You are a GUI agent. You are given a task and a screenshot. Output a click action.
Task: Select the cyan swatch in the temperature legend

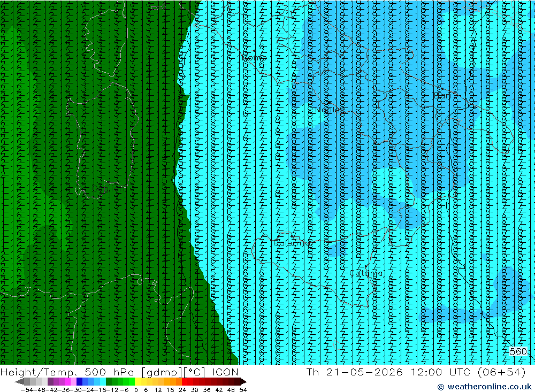point(103,381)
